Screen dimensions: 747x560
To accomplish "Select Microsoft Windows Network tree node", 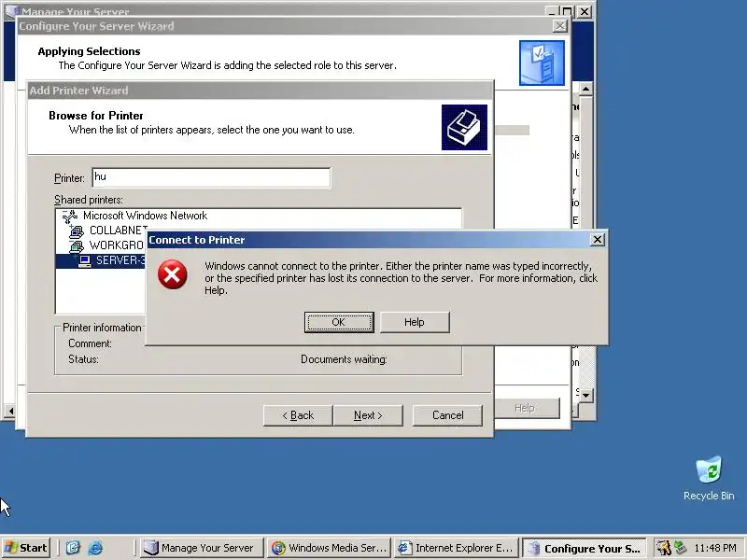I will (145, 216).
